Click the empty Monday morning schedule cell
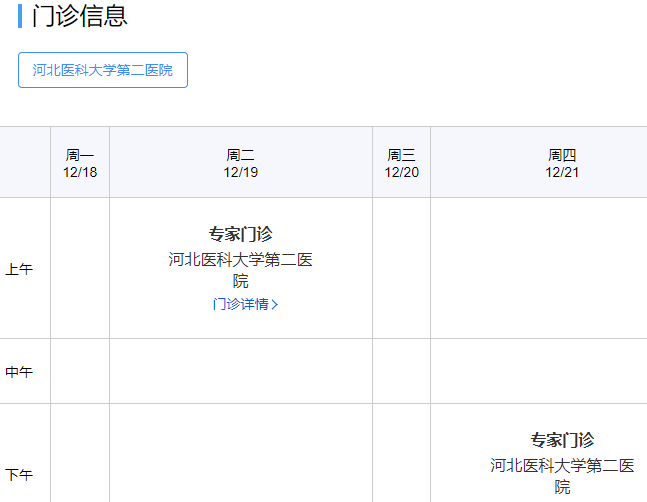The image size is (647, 502). 80,268
